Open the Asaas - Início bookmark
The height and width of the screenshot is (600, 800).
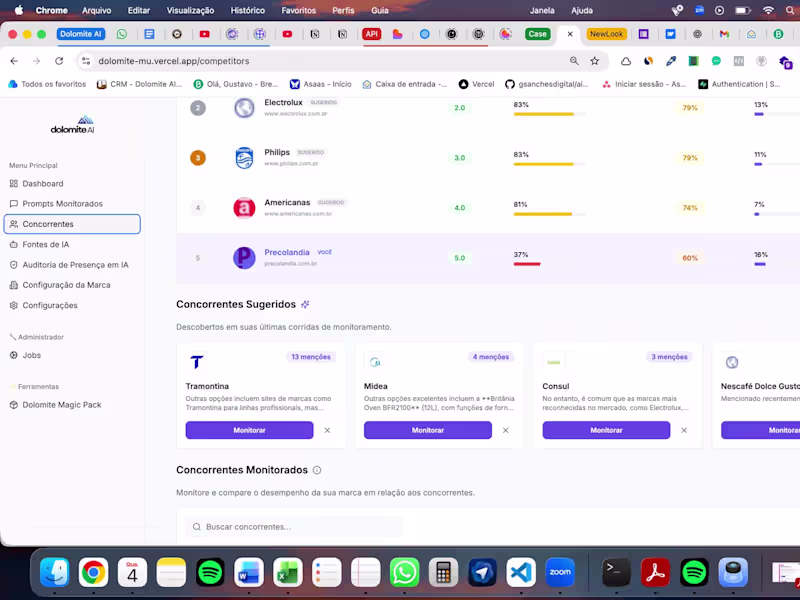point(320,84)
